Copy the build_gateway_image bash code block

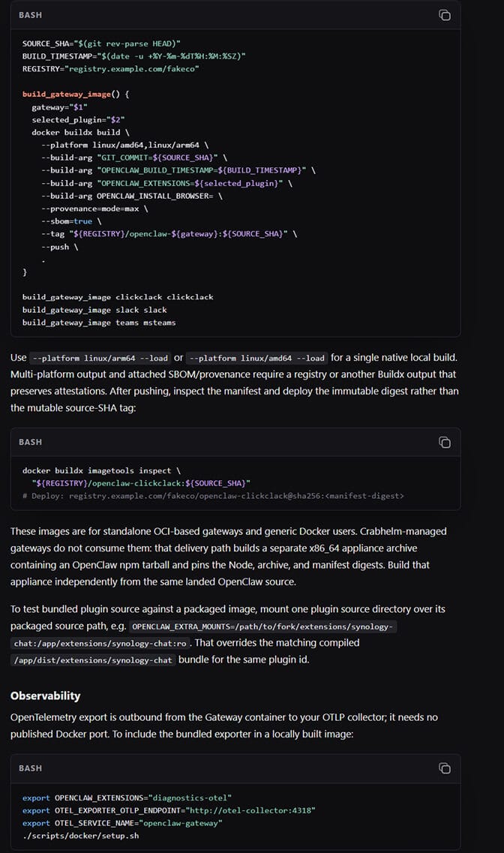click(x=444, y=15)
